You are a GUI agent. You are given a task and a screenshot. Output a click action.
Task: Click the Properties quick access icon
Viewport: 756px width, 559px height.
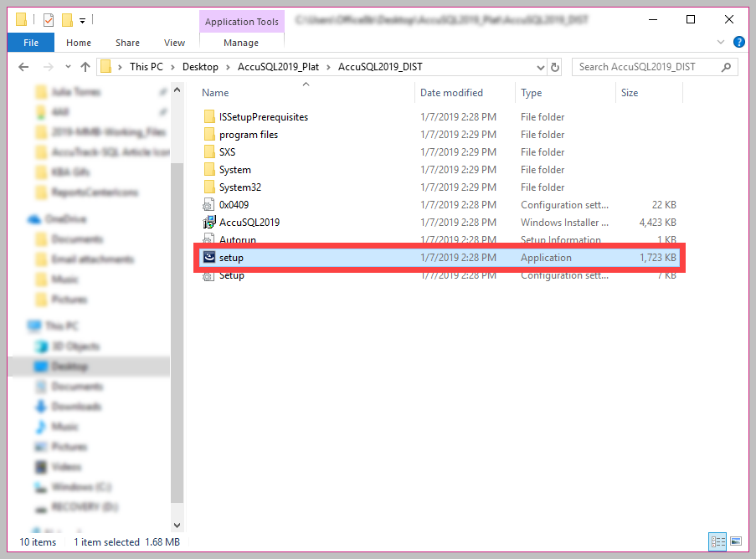(49, 20)
